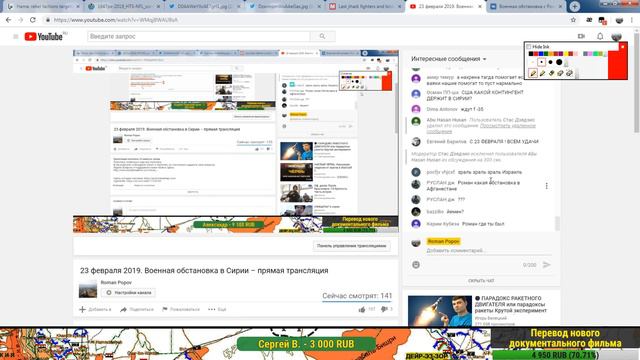Open the YouTube account avatar menu
640x360 pixels.
(617, 36)
